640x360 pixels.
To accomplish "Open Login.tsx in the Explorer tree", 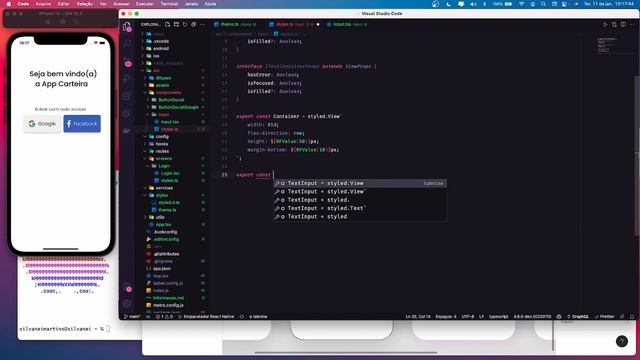I will 170,173.
